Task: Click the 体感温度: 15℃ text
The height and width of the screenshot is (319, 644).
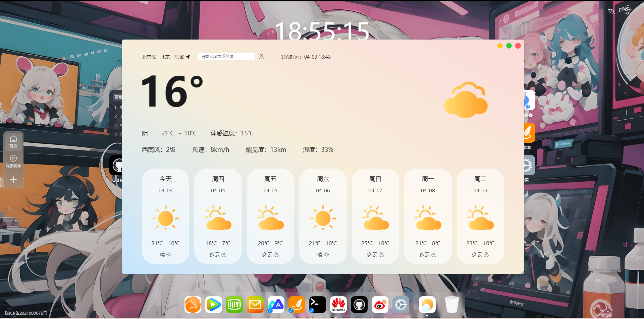Action: [x=232, y=133]
